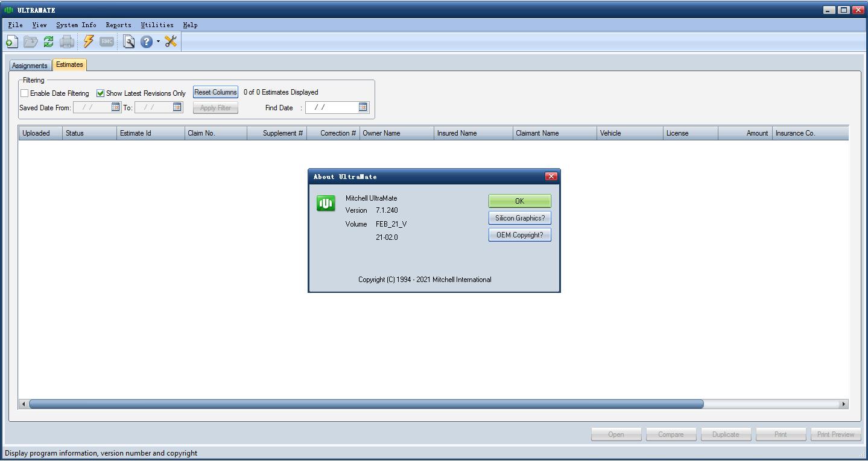Select the Estimates tab
Screen dimensions: 868x461
click(69, 64)
